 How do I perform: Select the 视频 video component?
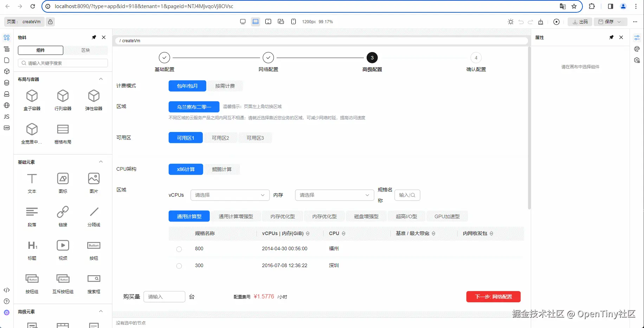pos(63,250)
